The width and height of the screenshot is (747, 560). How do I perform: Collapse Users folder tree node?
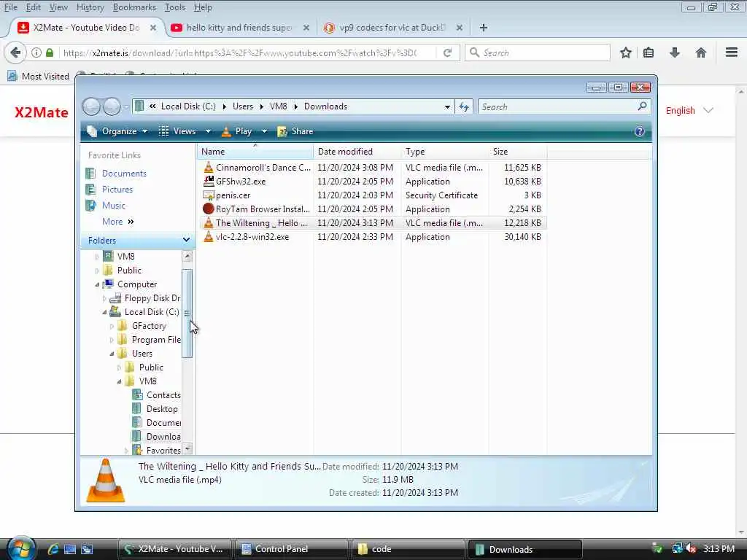pos(112,354)
